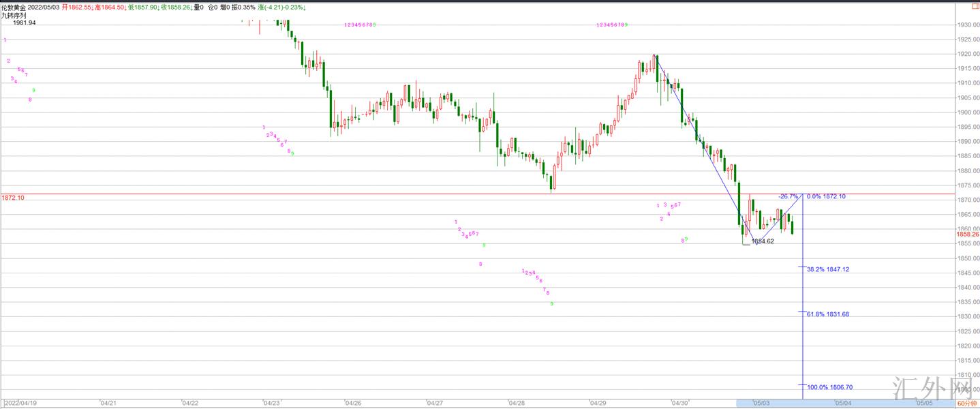Click the 05/05 date on time axis
This screenshot has width=980, height=409.
tap(924, 404)
